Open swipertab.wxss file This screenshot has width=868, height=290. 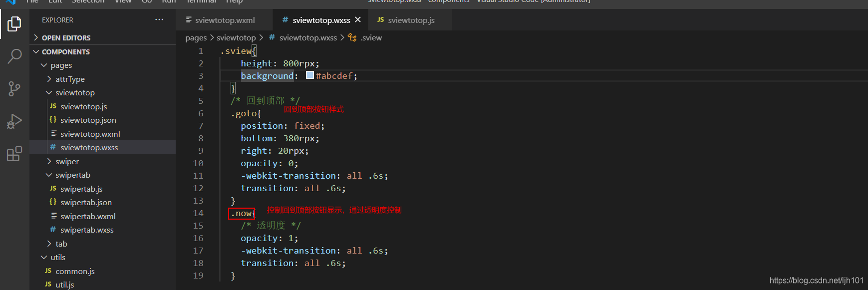(103, 230)
